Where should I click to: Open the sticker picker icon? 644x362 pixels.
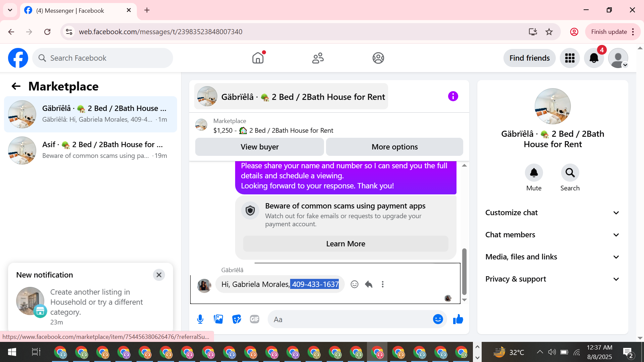(x=236, y=319)
